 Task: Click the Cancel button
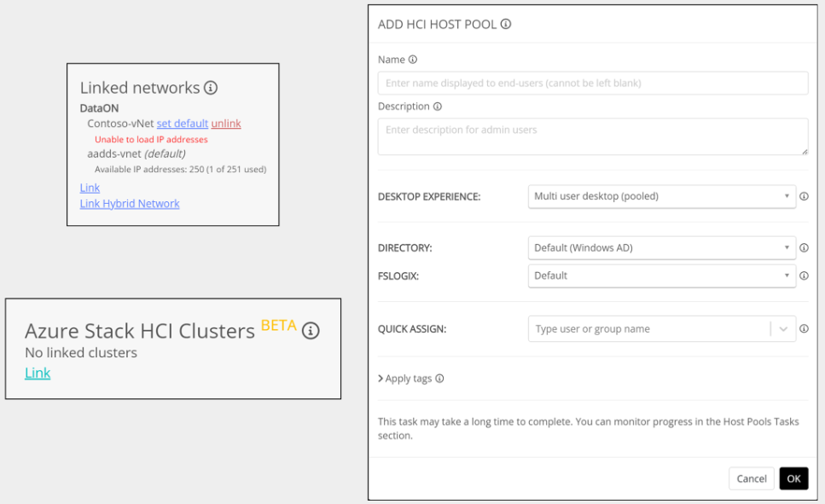(x=751, y=478)
